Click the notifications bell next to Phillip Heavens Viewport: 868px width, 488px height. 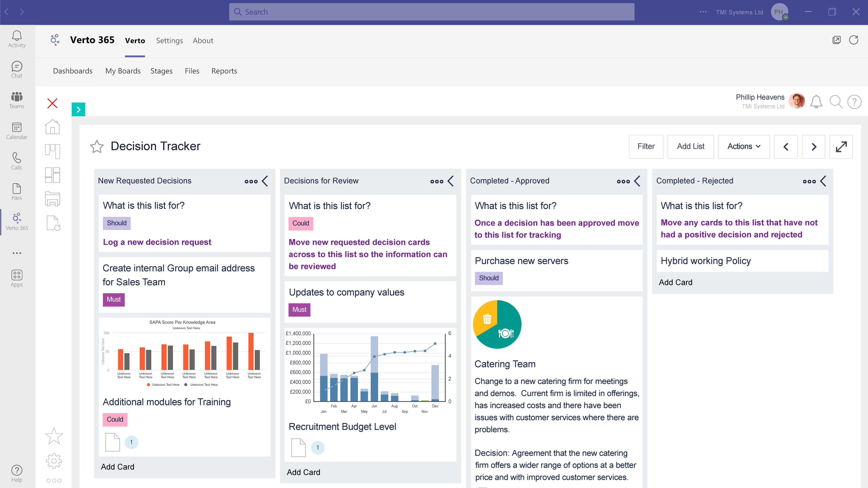tap(816, 101)
